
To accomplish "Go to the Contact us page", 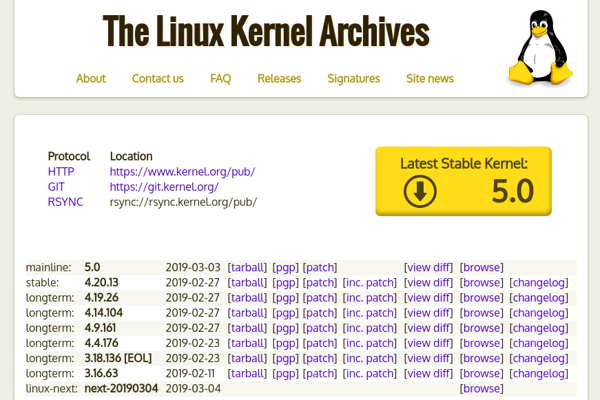I will [x=158, y=79].
